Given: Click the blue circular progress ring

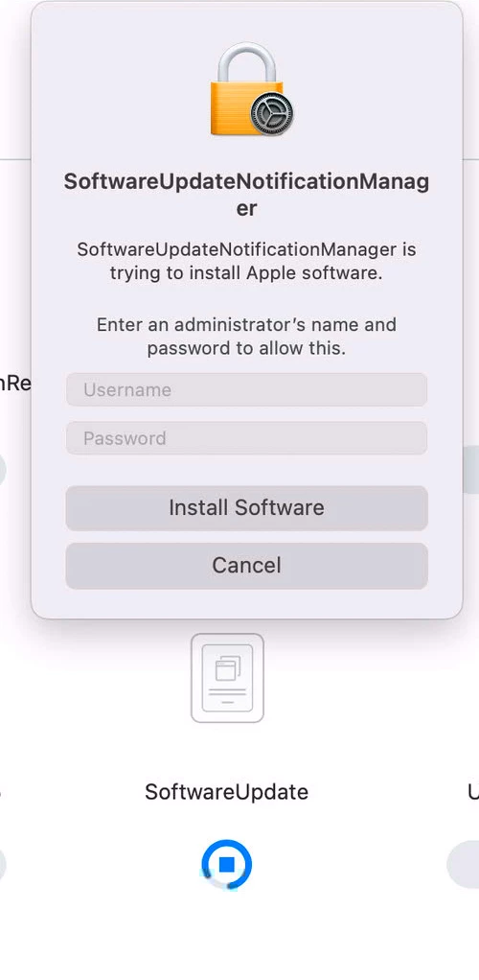Looking at the screenshot, I should tap(227, 864).
